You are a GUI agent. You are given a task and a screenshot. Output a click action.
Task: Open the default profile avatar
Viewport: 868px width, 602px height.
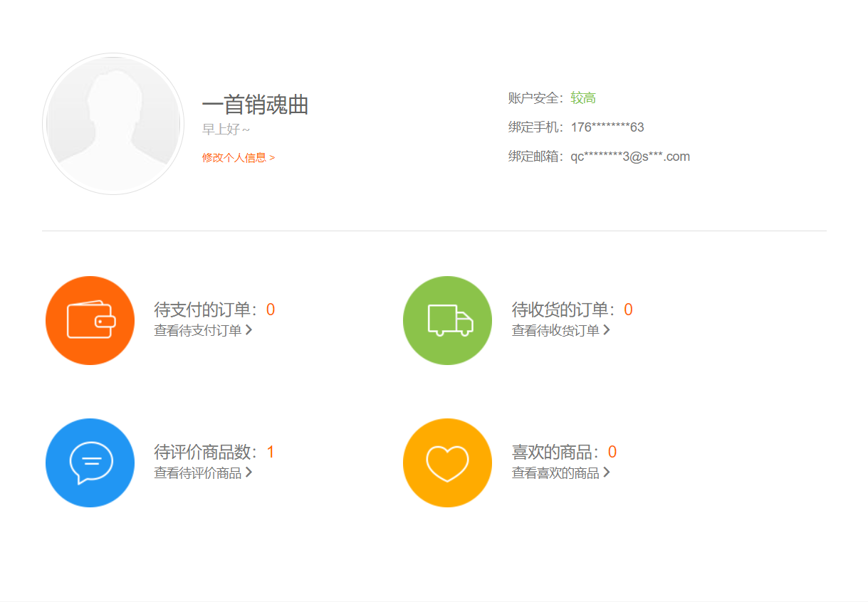[113, 124]
